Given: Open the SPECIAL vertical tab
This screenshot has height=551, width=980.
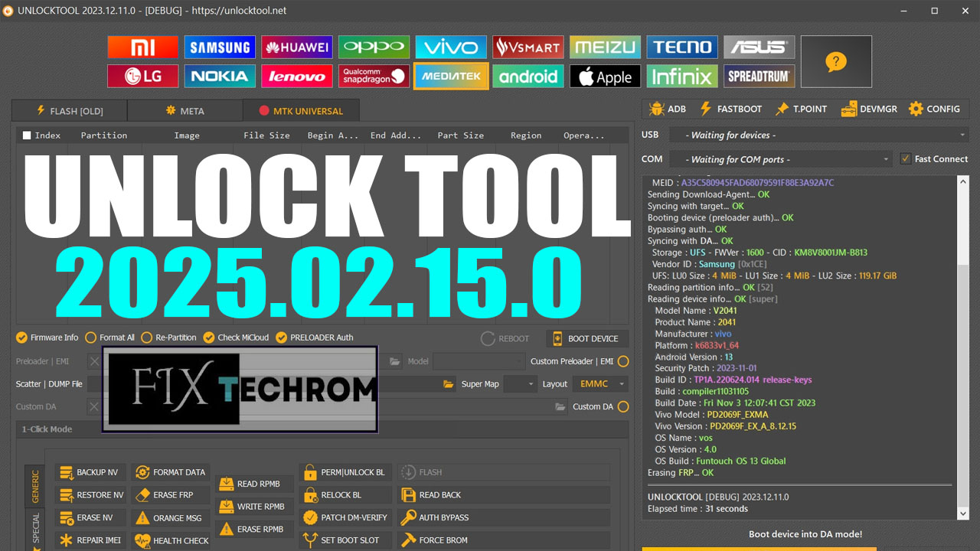Looking at the screenshot, I should coord(34,530).
